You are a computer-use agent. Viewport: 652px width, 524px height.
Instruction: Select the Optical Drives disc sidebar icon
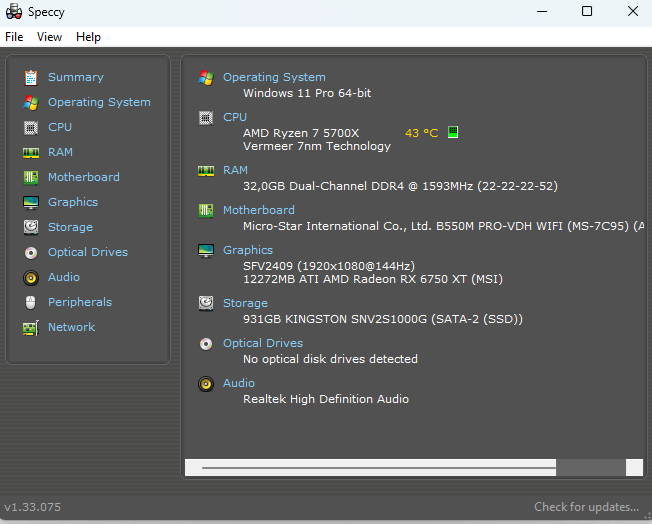[31, 252]
